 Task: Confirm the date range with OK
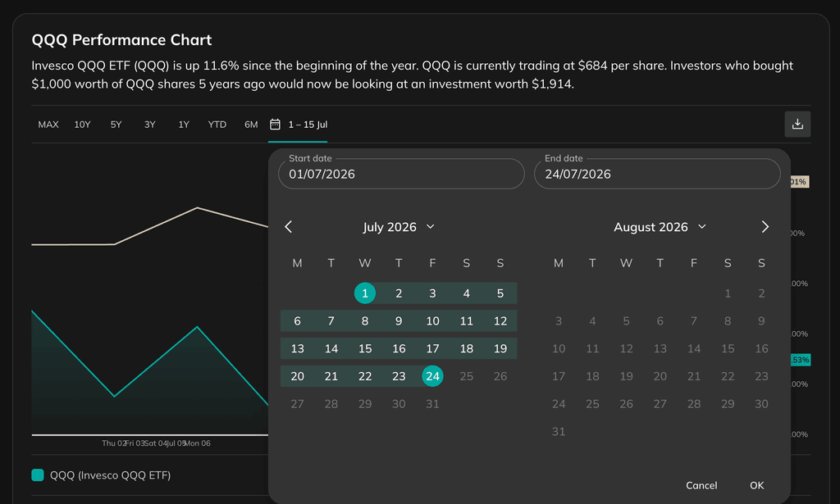point(756,485)
